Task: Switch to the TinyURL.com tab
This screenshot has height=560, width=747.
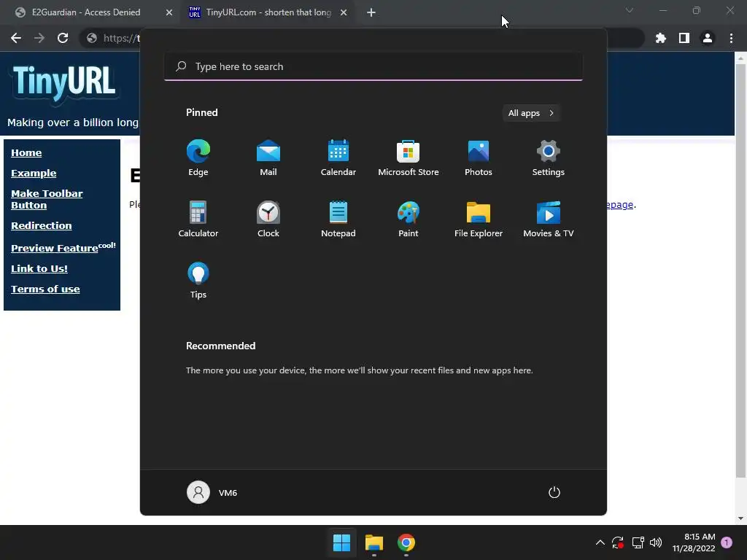Action: pos(268,12)
